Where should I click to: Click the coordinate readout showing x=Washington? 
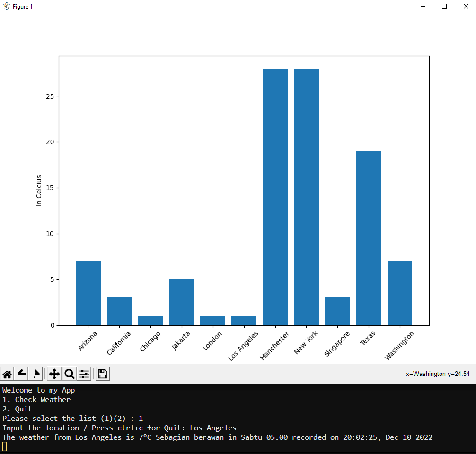438,374
